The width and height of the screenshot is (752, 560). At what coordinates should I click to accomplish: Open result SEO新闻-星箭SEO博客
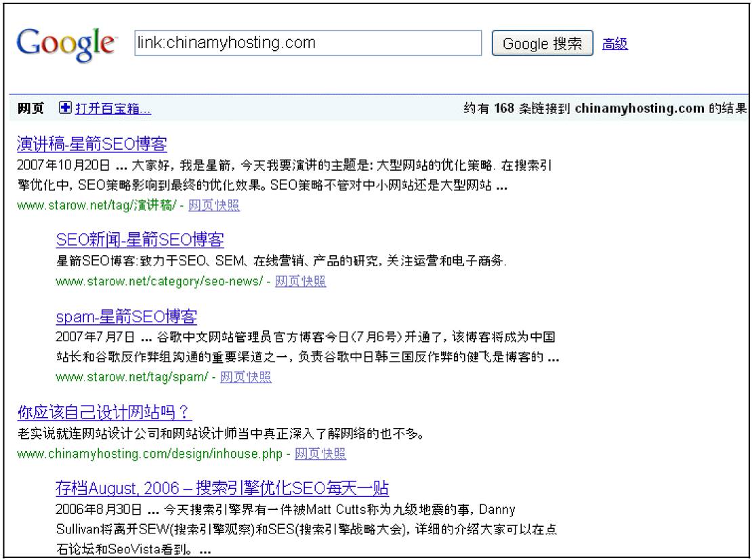pos(140,240)
